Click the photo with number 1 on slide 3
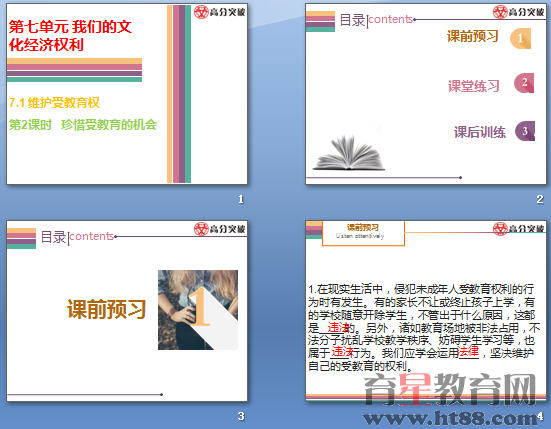The height and width of the screenshot is (429, 551). 198,310
